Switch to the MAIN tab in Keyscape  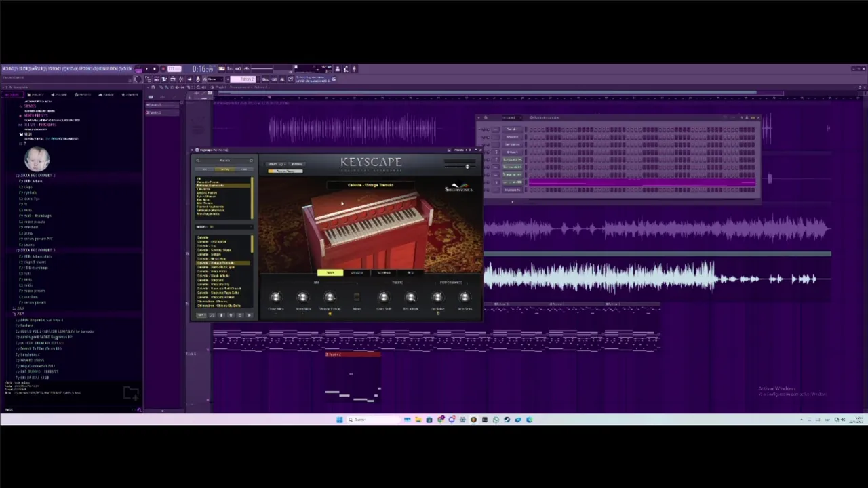pos(330,272)
